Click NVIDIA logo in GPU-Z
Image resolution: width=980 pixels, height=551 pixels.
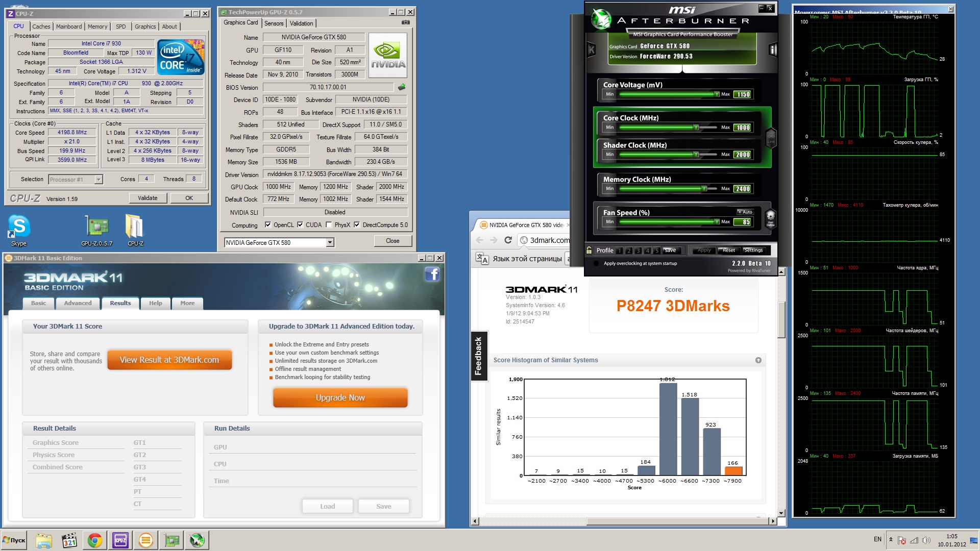click(388, 55)
